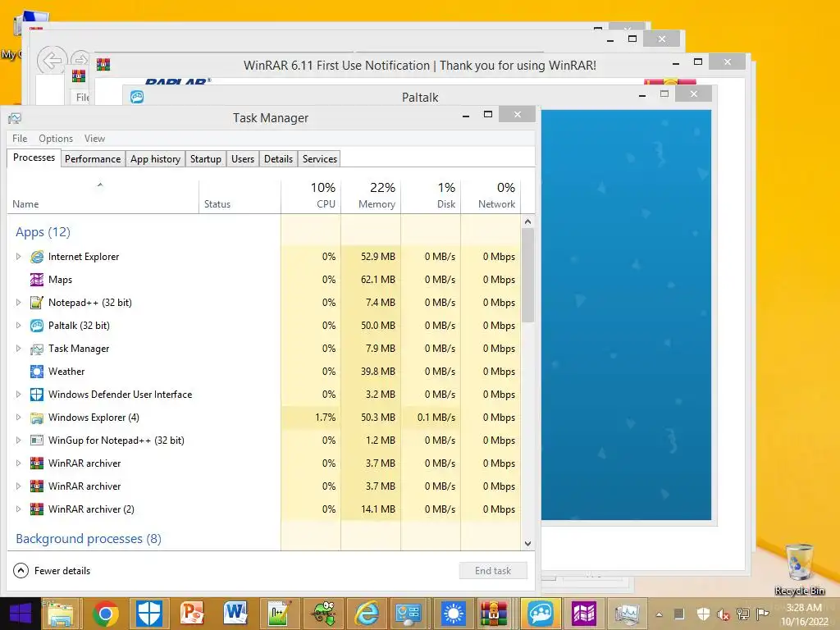Click the Maps app icon in process list

(36, 280)
